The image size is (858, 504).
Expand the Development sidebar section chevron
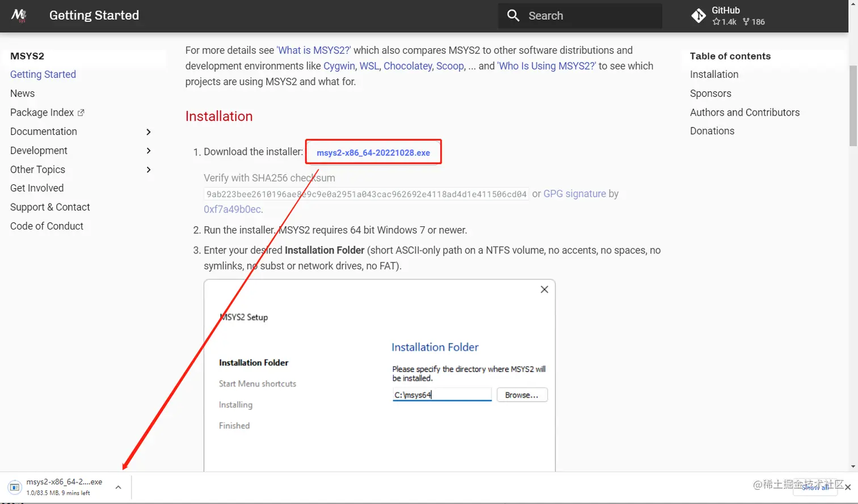pyautogui.click(x=149, y=151)
